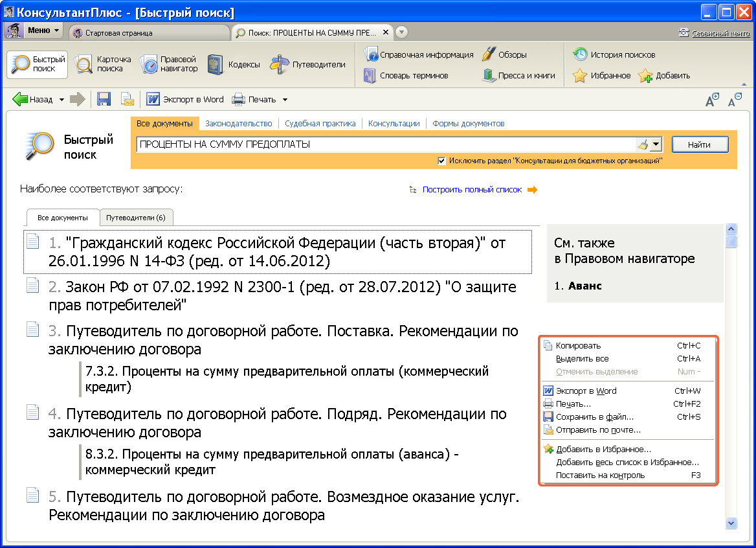The image size is (756, 548).
Task: Decrease font size with A- icon
Action: (x=735, y=100)
